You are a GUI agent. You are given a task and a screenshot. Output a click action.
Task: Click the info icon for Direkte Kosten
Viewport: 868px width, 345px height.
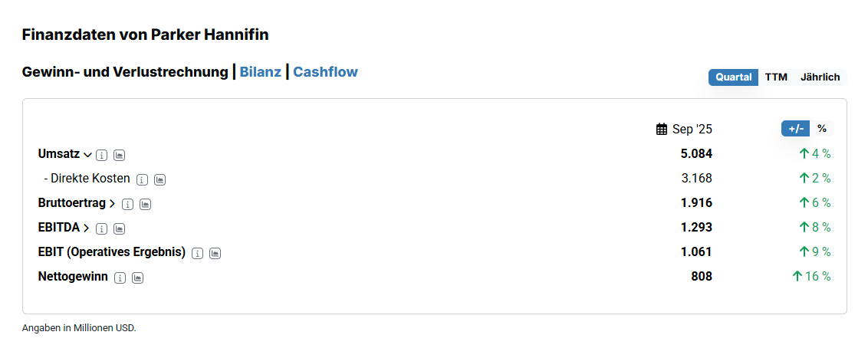pyautogui.click(x=142, y=179)
